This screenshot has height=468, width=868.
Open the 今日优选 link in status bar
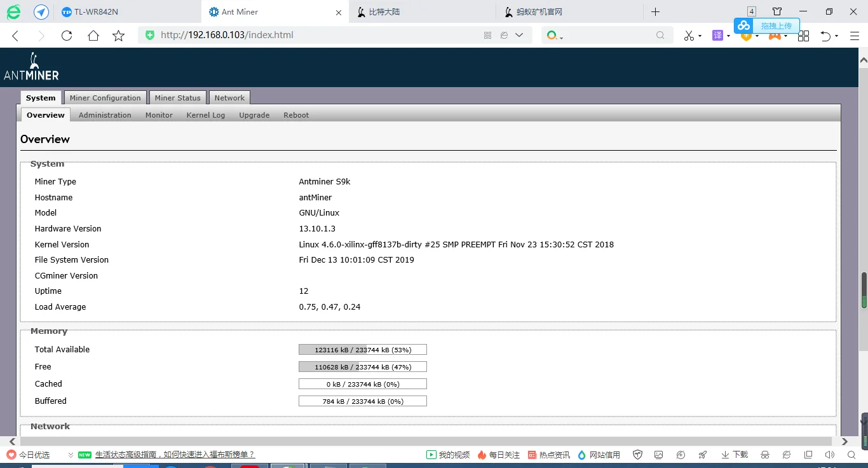tap(29, 455)
